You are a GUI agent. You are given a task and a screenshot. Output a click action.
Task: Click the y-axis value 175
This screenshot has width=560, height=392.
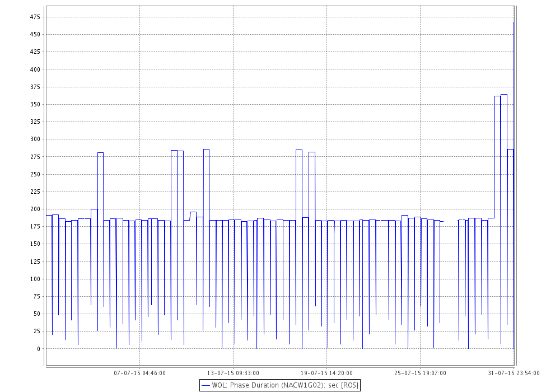(35, 226)
